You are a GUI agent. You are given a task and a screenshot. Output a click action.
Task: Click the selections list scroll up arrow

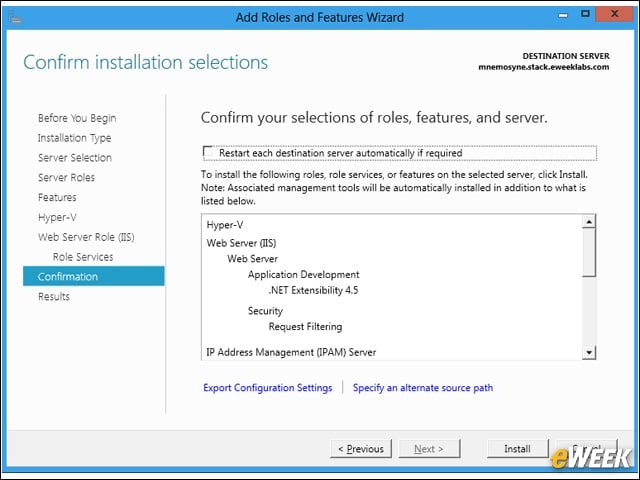point(589,222)
